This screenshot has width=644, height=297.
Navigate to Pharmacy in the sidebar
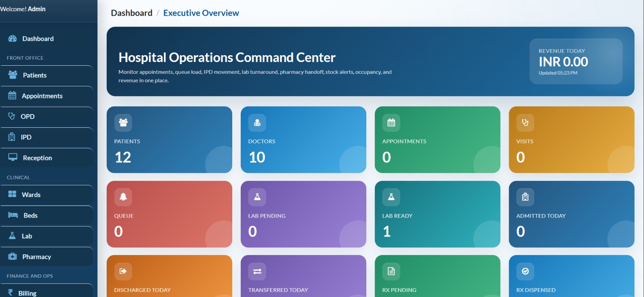tap(37, 257)
